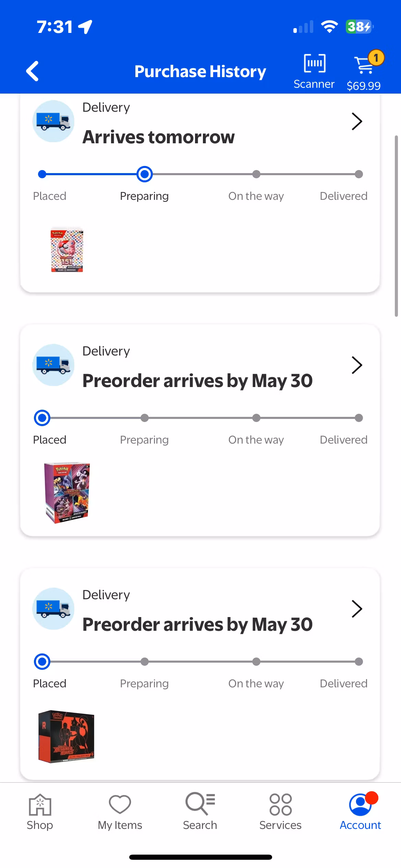Viewport: 401px width, 868px height.
Task: Open the My Items heart tab
Action: (x=120, y=811)
